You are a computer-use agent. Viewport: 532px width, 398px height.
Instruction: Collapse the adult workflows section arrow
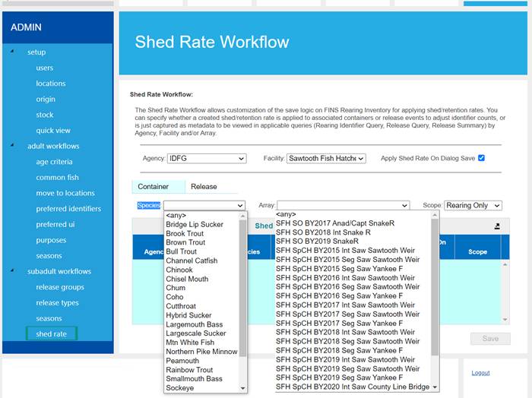[x=11, y=146]
